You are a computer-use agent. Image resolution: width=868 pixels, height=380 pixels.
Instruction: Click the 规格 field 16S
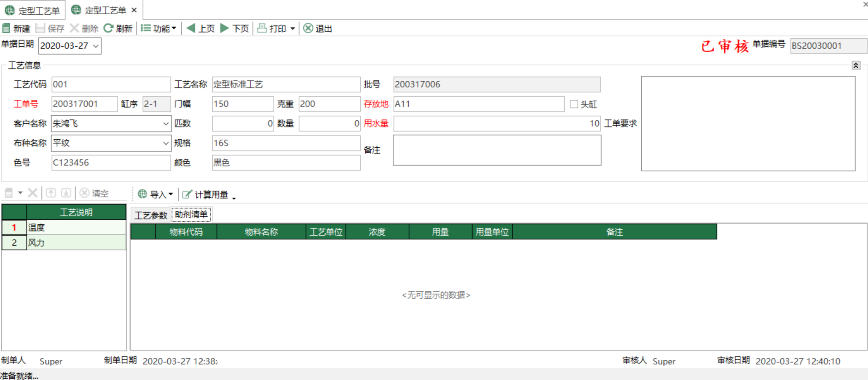coord(286,143)
